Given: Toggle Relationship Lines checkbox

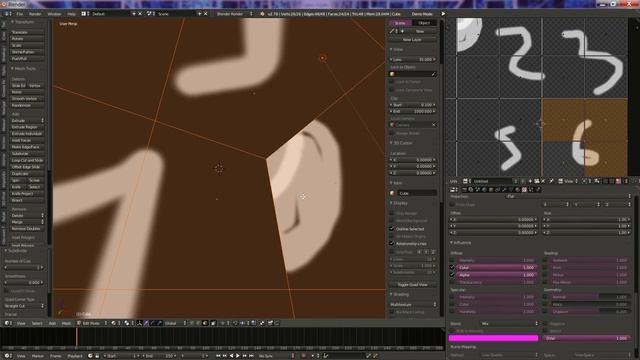Looking at the screenshot, I should click(x=391, y=244).
